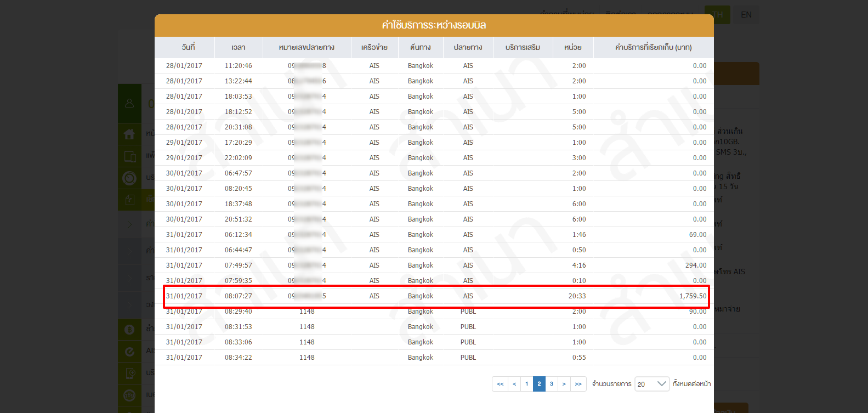Select the time cell 08:20:45

[239, 189]
